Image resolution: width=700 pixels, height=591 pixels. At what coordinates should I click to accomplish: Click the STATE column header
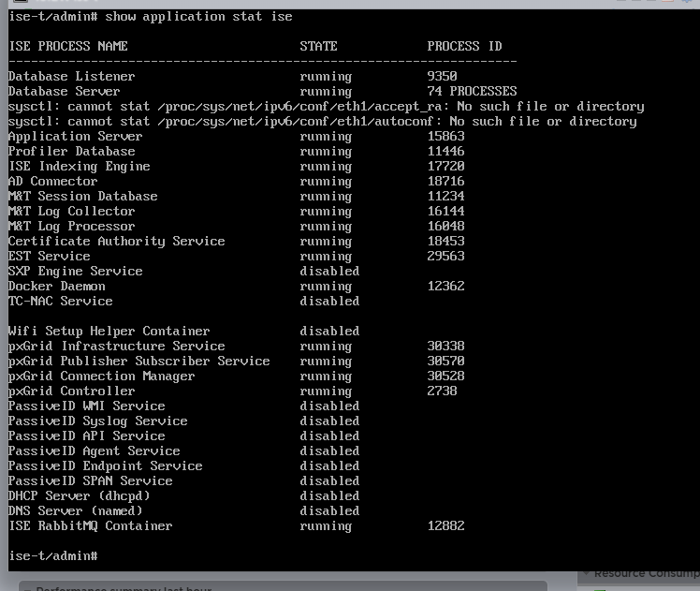click(318, 46)
